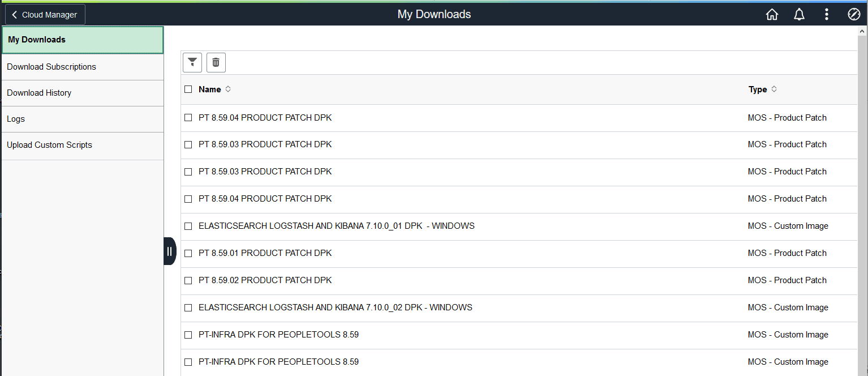Collapse the left navigation panel handle
This screenshot has height=376, width=868.
[170, 251]
